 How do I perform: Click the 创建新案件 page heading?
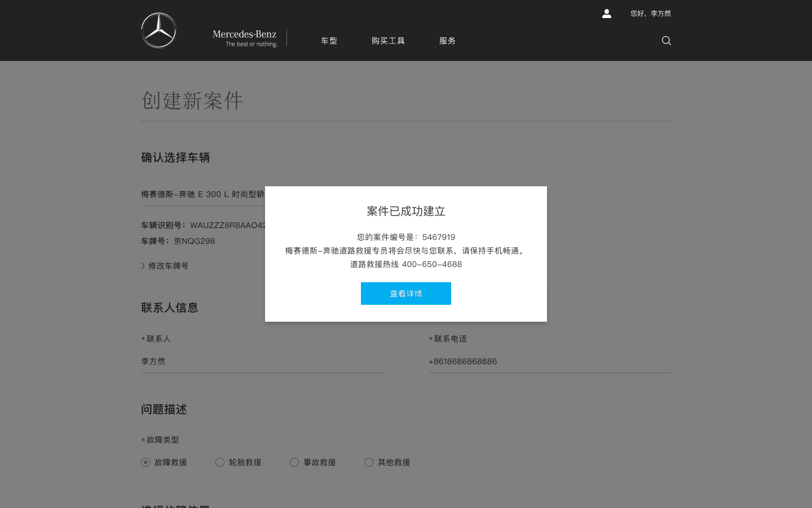(x=192, y=100)
